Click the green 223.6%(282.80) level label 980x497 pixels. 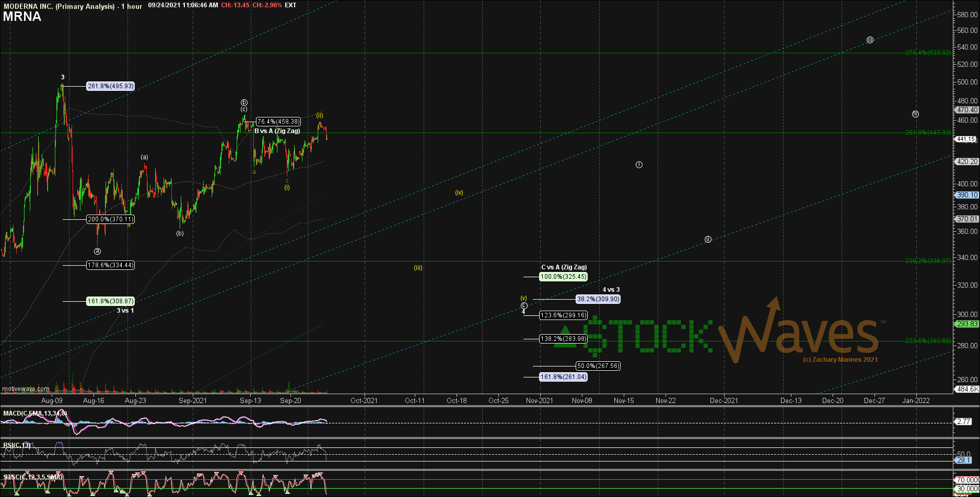(x=928, y=340)
